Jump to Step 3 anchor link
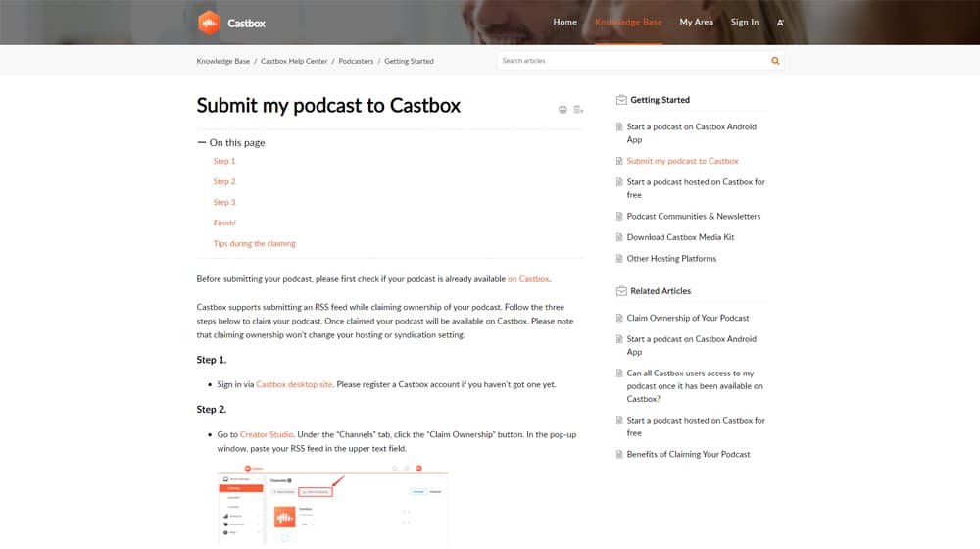 (224, 203)
